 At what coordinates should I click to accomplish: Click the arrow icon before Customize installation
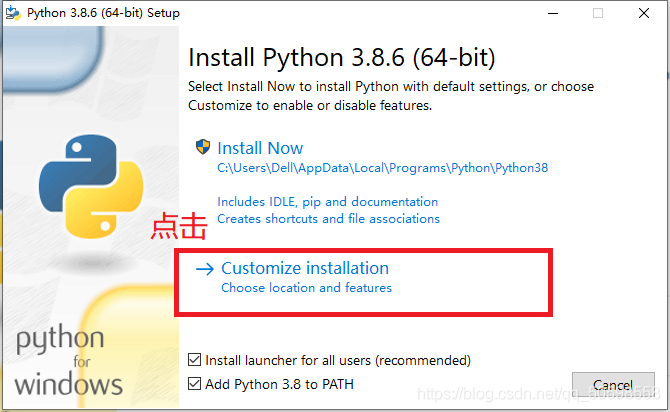[205, 268]
